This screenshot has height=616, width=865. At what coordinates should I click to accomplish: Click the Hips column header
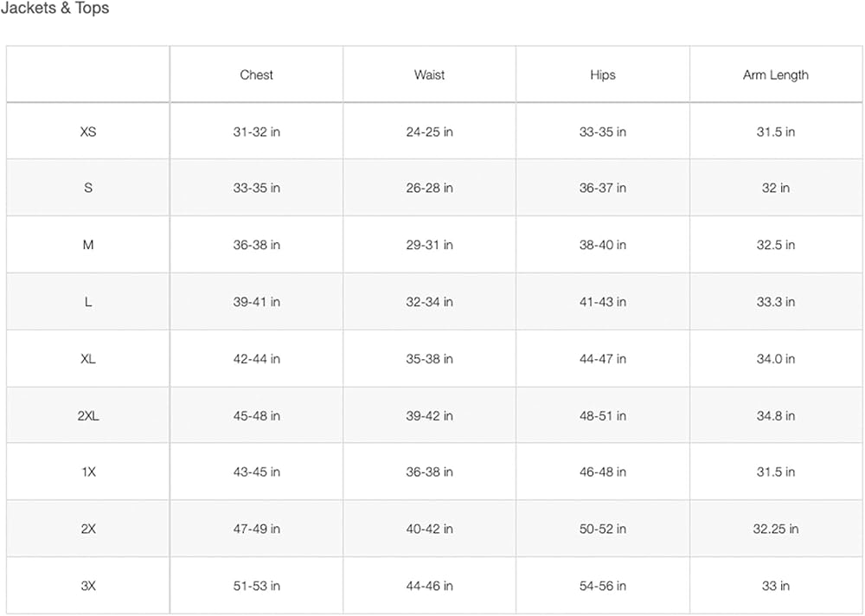point(602,75)
